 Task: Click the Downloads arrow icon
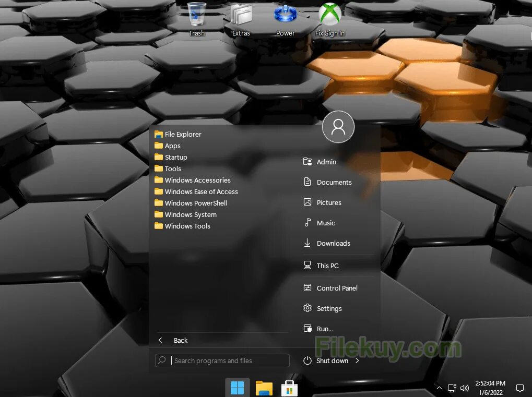[308, 243]
